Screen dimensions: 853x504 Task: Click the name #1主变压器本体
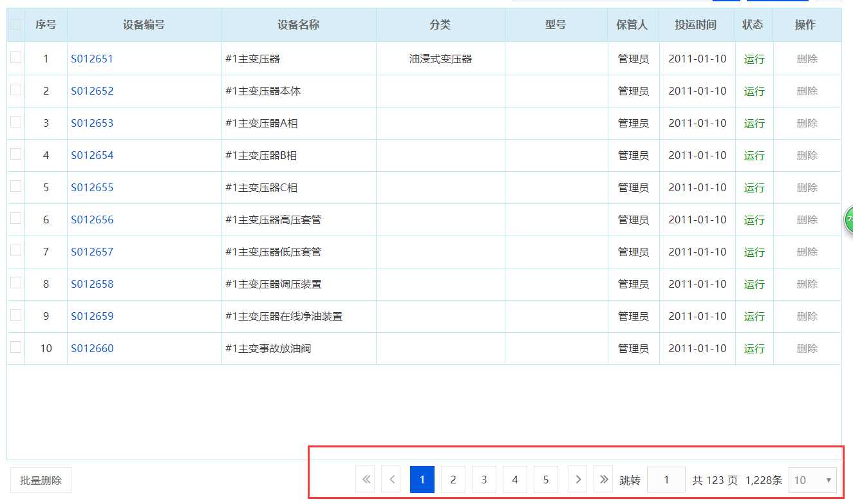[x=263, y=91]
